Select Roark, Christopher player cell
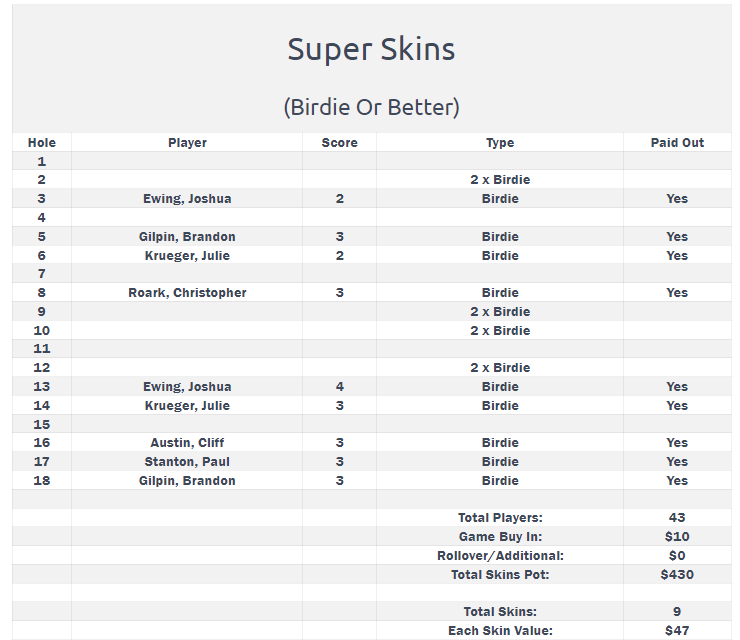Image resolution: width=740 pixels, height=640 pixels. 187,293
